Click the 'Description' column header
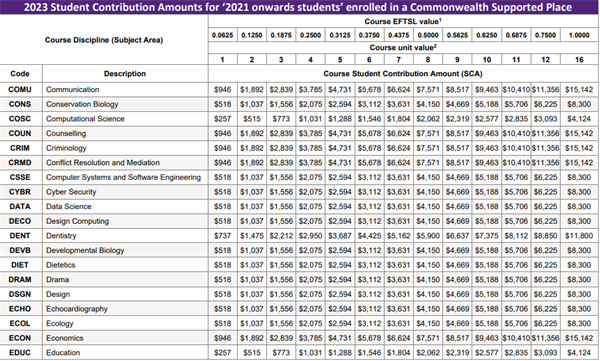The image size is (600, 361). click(125, 74)
